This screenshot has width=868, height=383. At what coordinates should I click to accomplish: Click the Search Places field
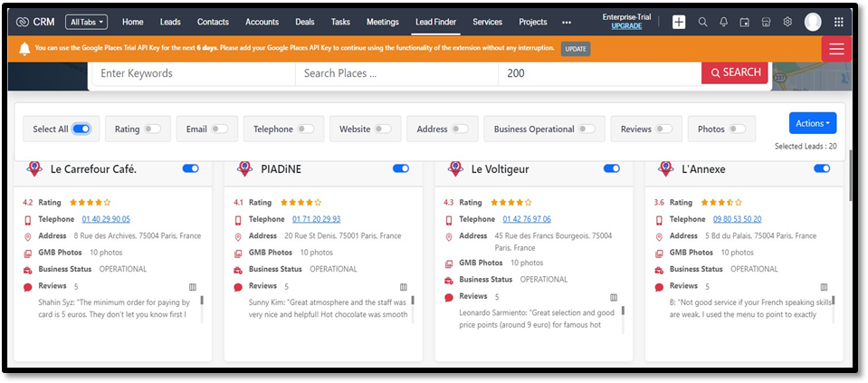click(397, 73)
